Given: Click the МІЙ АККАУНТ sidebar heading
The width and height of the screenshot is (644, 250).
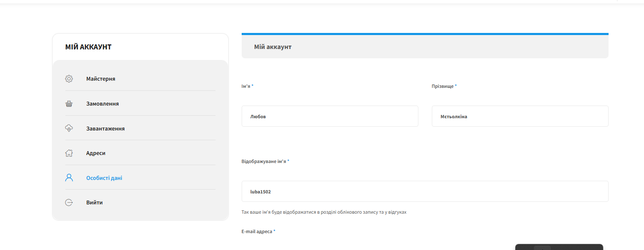Looking at the screenshot, I should point(88,47).
